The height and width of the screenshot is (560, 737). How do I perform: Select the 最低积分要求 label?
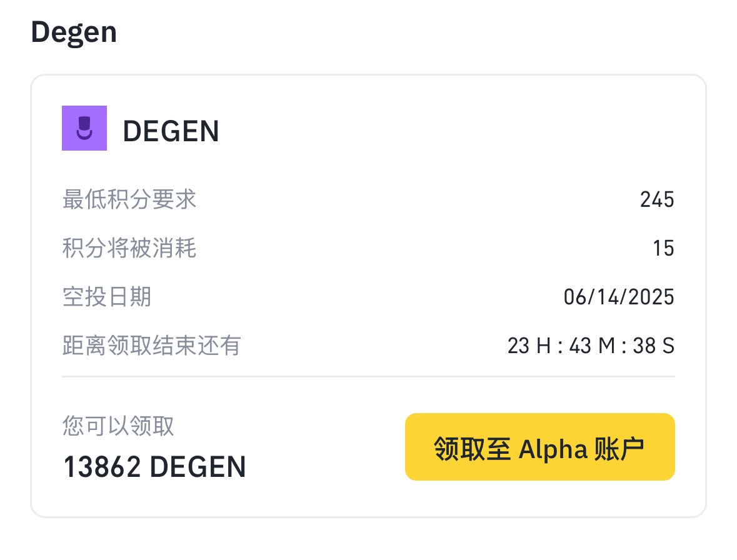tap(129, 199)
